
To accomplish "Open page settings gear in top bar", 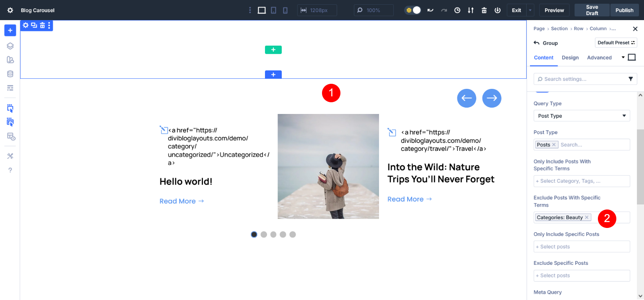I will click(x=10, y=10).
